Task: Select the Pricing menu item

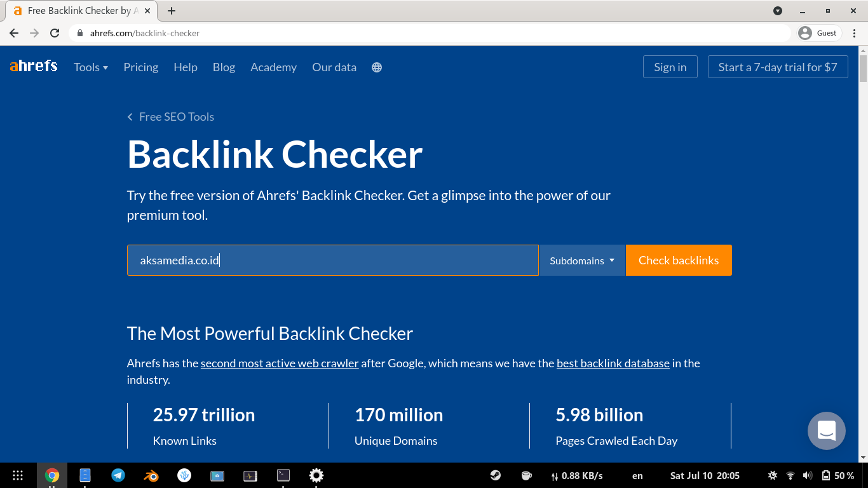Action: pyautogui.click(x=140, y=67)
